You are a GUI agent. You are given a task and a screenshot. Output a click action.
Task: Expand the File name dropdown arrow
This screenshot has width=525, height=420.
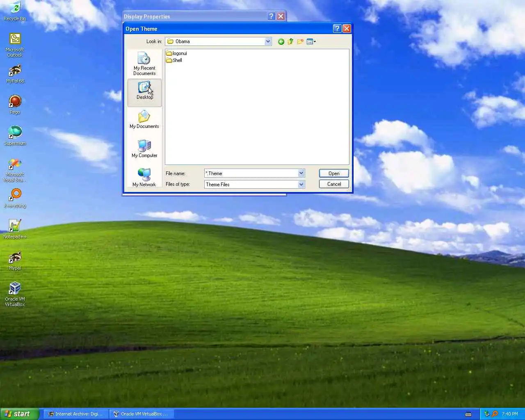[x=301, y=173]
